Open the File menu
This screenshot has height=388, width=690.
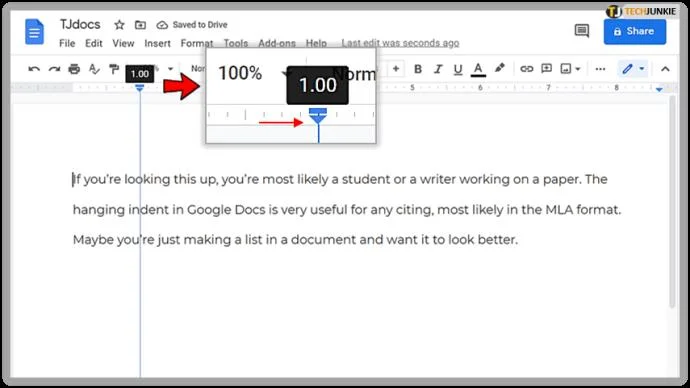click(67, 43)
